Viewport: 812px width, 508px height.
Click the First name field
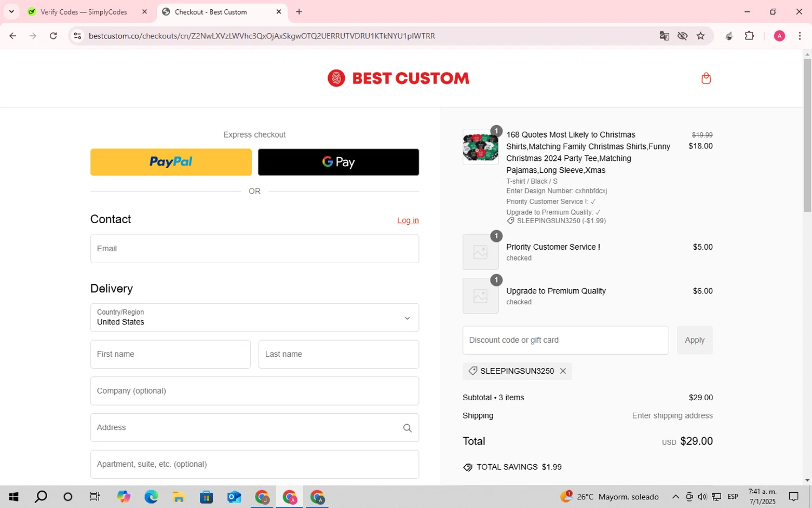pos(171,354)
